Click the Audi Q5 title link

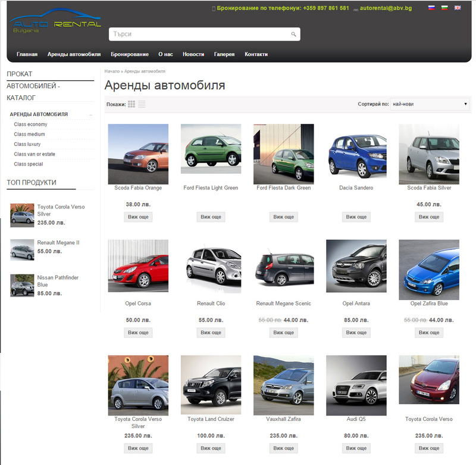coord(356,419)
